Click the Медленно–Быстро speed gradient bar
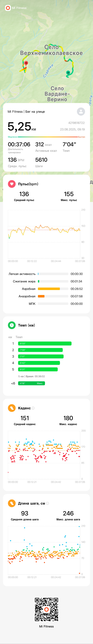93x644 pixels. coord(48,137)
